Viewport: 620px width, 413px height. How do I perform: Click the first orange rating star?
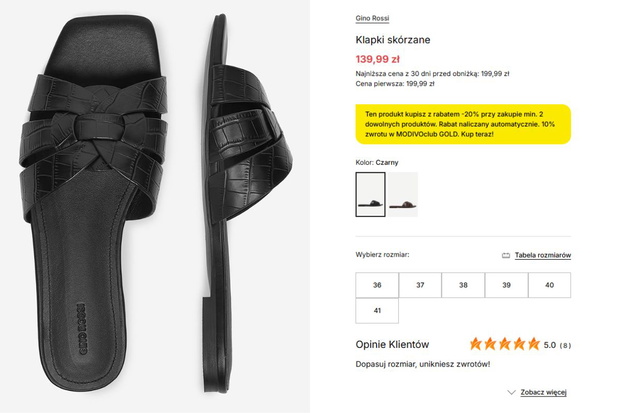tap(476, 344)
